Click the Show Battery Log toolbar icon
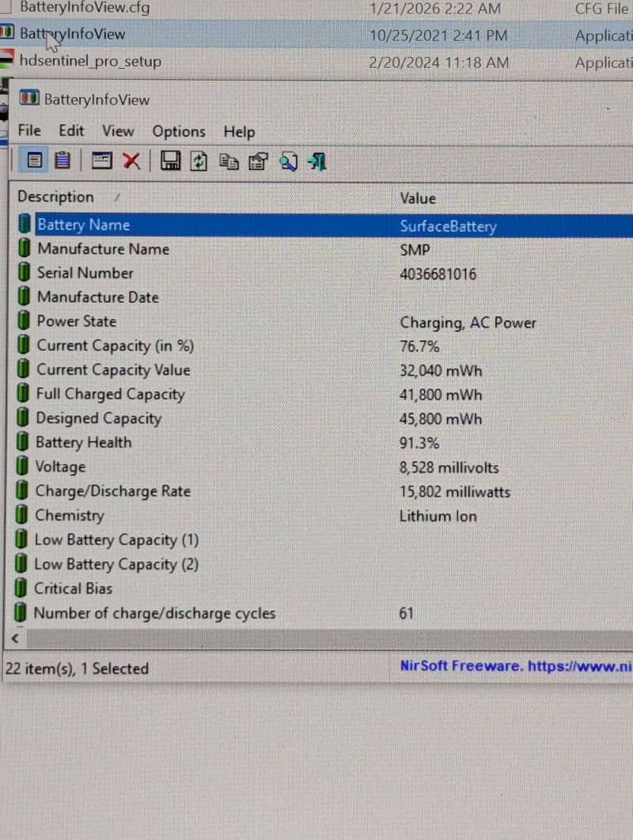 point(63,161)
